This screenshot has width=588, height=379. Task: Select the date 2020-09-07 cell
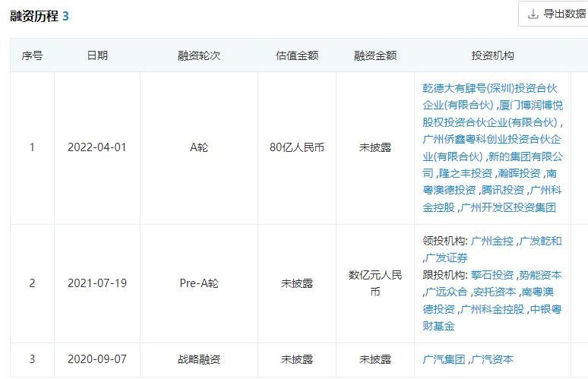click(97, 359)
